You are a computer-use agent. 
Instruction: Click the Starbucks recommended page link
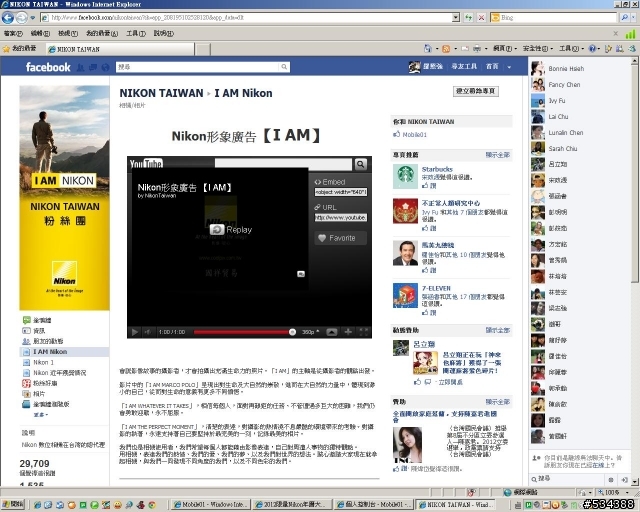point(437,169)
